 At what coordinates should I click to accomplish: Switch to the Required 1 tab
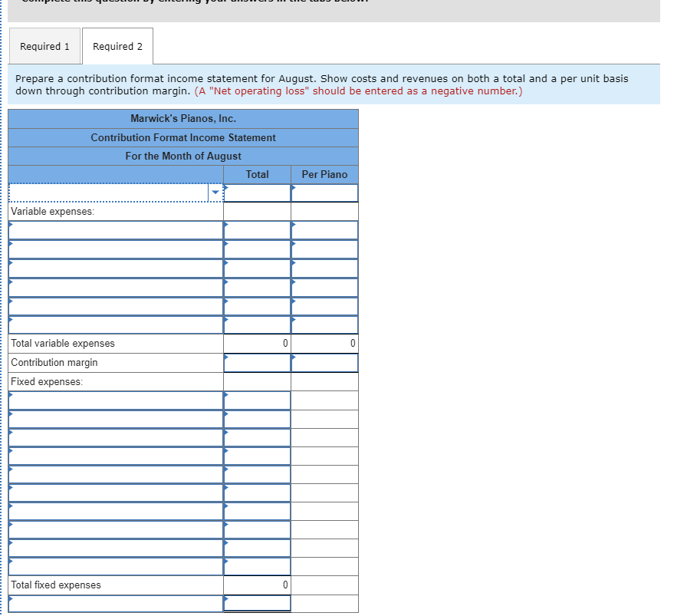click(44, 46)
